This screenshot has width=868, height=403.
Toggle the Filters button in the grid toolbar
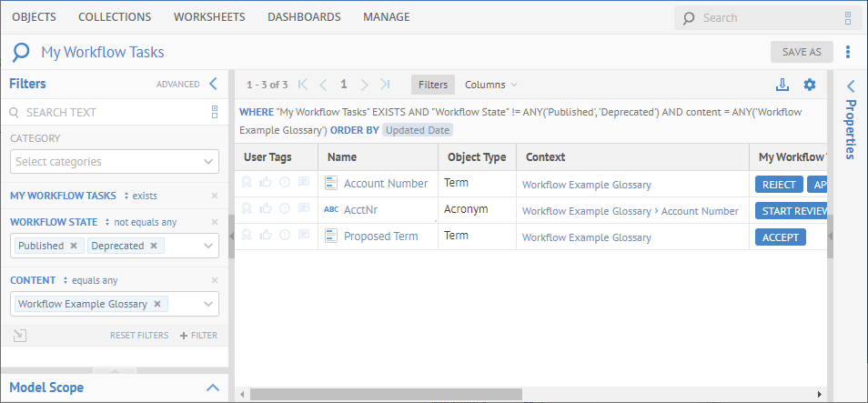coord(433,85)
